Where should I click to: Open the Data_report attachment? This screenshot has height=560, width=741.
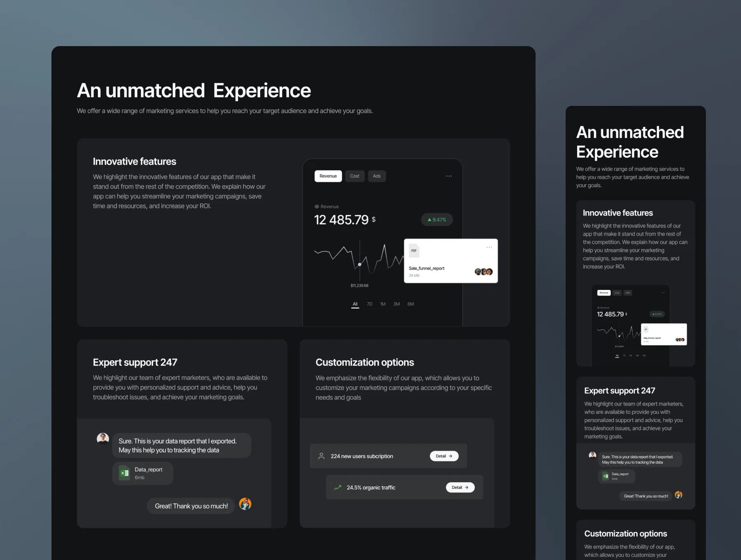(143, 473)
